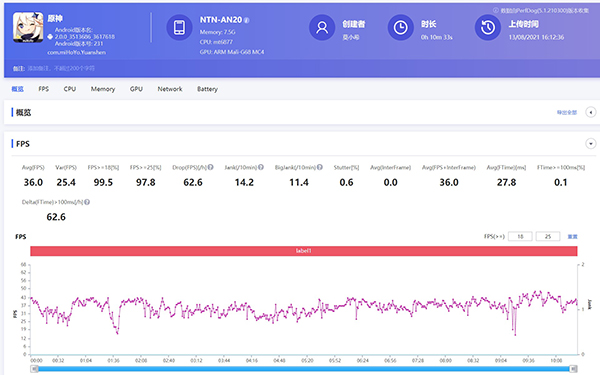
Task: Show Jank(/10min) help icon
Action: point(261,167)
